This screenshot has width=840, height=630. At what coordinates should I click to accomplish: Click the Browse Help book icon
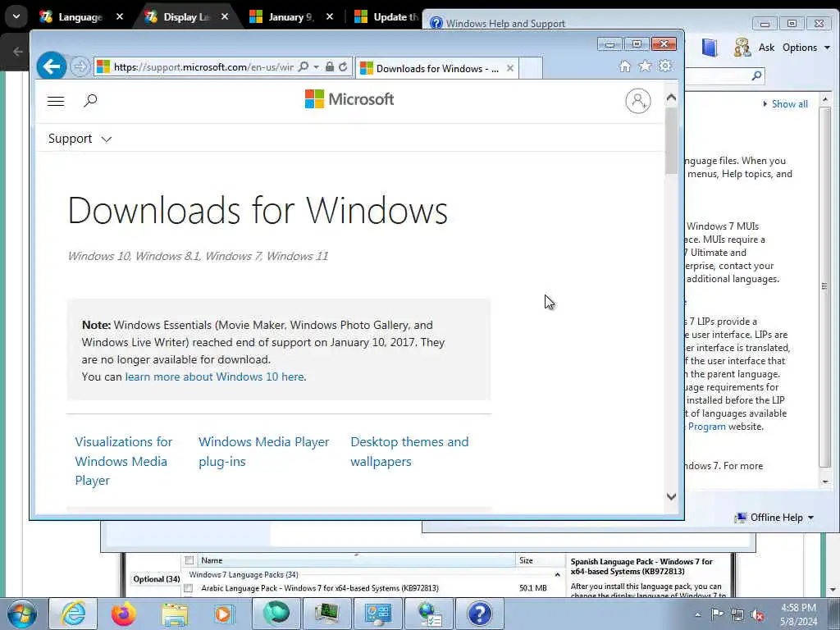pos(710,48)
